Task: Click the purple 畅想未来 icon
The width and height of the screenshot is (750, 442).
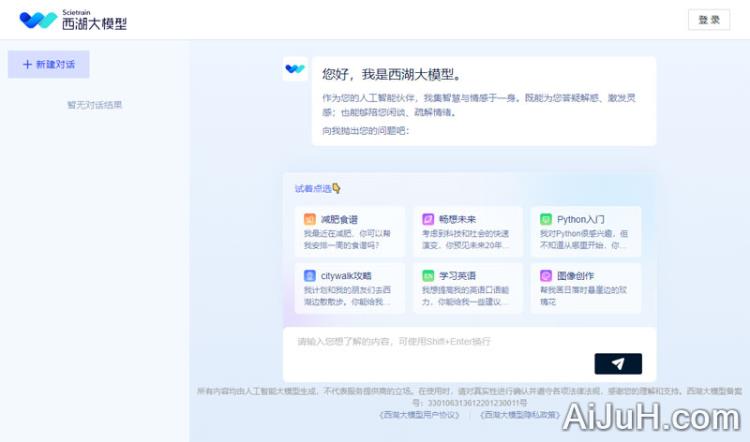Action: click(428, 219)
